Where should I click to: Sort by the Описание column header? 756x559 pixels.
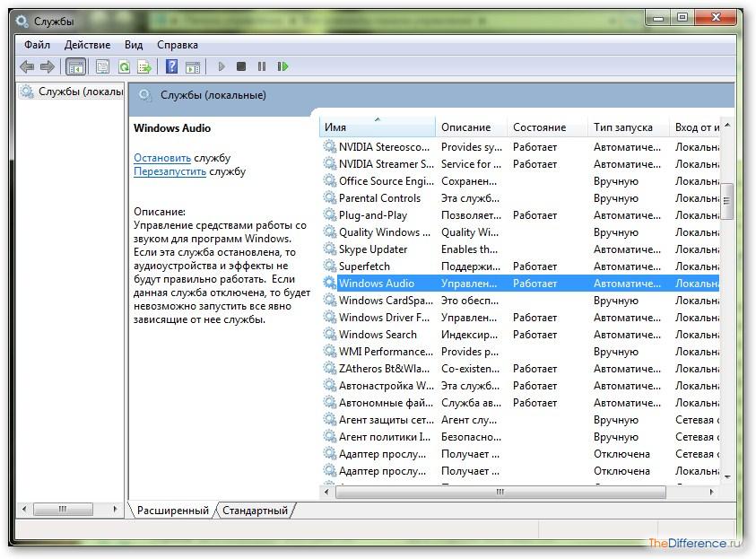pos(472,127)
